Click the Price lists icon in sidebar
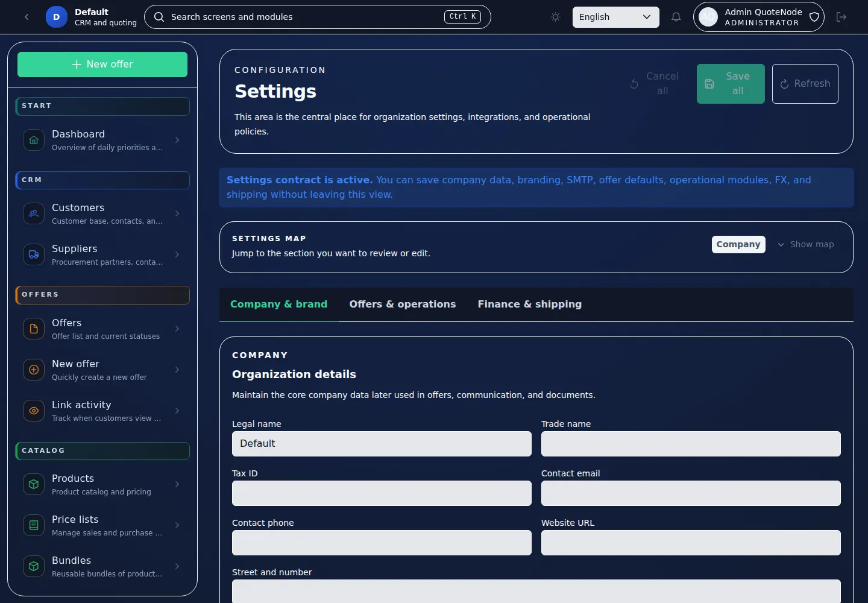868x603 pixels. pyautogui.click(x=34, y=525)
